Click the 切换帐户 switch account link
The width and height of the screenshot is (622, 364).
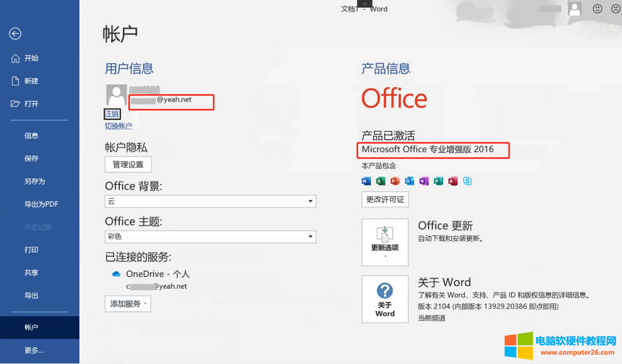pos(118,126)
